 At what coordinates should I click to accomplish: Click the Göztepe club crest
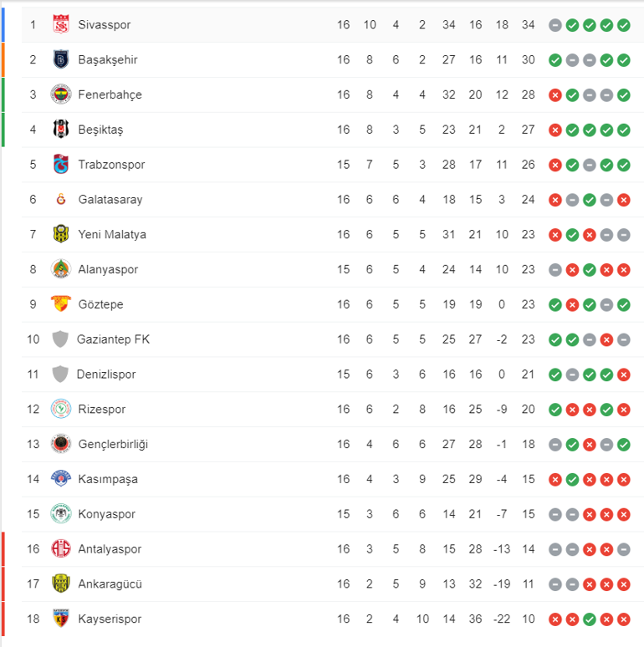tap(61, 304)
